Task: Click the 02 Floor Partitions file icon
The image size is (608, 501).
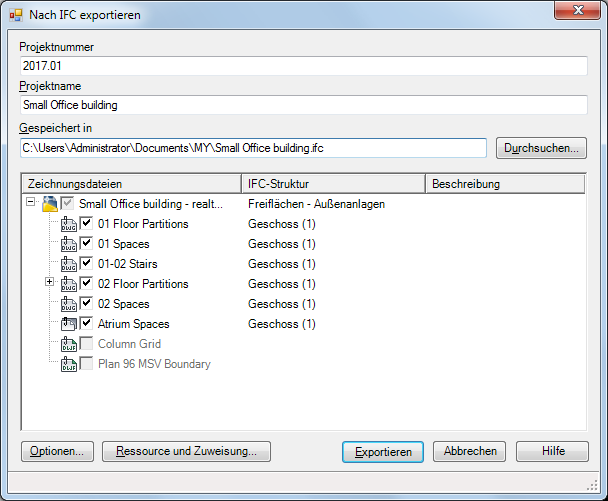Action: (69, 284)
